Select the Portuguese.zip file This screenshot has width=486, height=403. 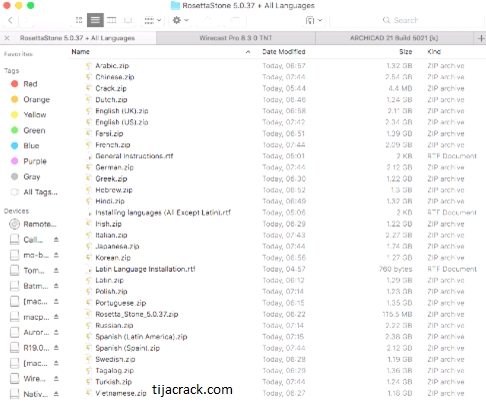[x=121, y=303]
